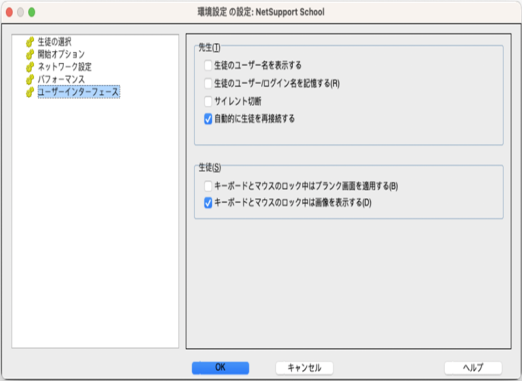Open the 開始オプション settings page
The image size is (522, 381).
pos(61,54)
